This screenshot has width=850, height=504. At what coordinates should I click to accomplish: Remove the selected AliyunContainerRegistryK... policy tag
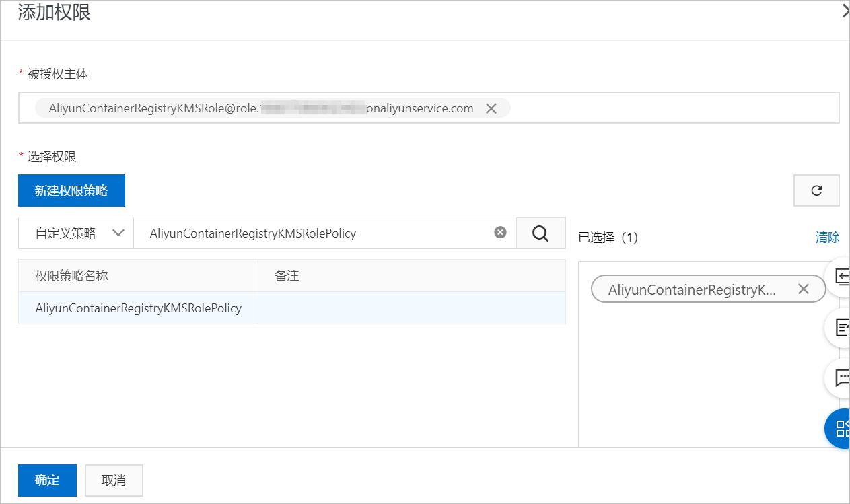tap(803, 289)
